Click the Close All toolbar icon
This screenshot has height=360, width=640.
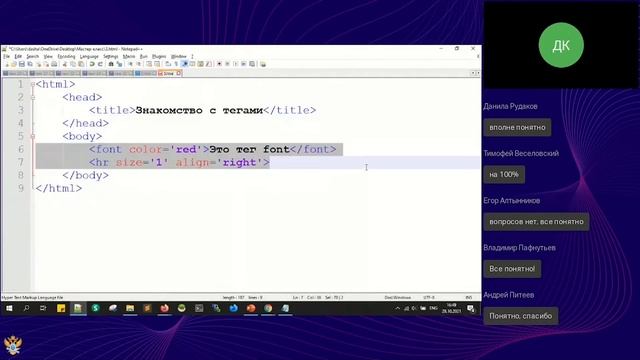46,64
